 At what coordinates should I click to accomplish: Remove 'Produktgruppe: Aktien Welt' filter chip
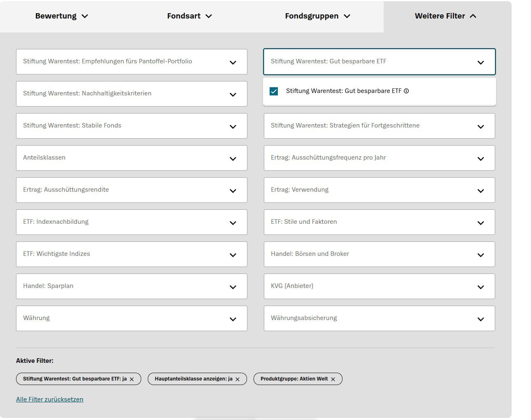333,379
